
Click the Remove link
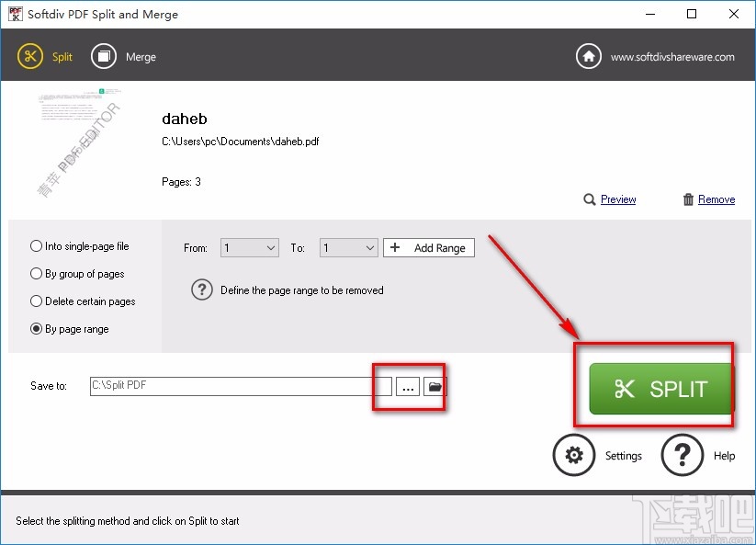point(717,199)
